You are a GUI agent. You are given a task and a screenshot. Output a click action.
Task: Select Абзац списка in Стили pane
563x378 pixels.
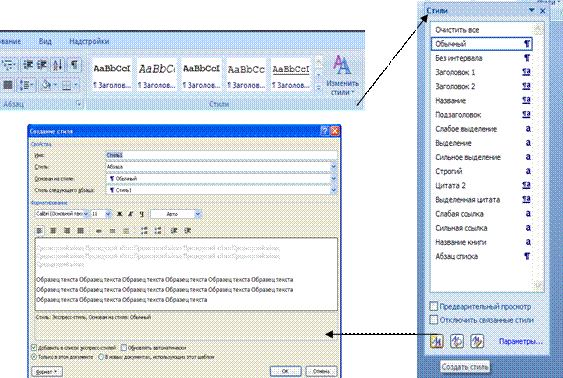coord(481,256)
